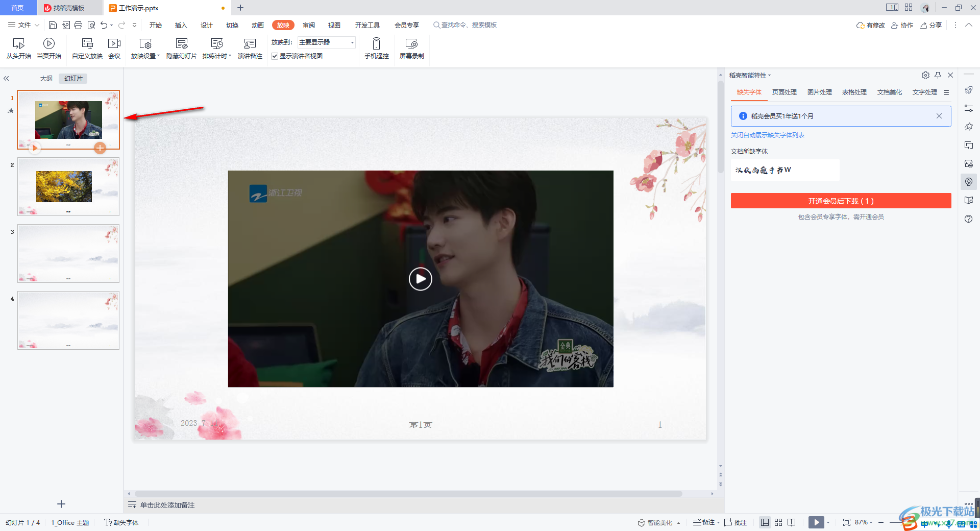Open the Design (设计) ribbon tab
The image size is (980, 531).
point(207,25)
